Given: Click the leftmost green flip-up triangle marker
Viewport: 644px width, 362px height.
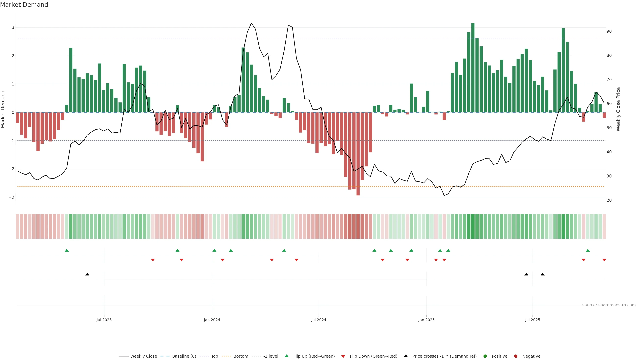Looking at the screenshot, I should click(x=67, y=250).
